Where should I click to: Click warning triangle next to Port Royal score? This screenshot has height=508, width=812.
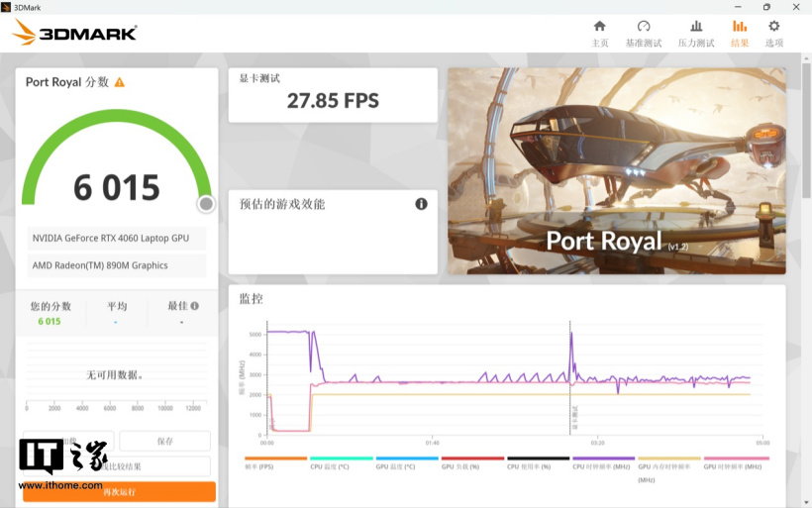point(120,82)
